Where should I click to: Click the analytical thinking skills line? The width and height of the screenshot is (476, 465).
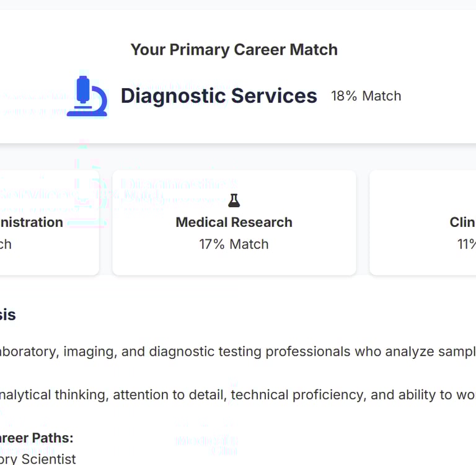click(x=236, y=395)
